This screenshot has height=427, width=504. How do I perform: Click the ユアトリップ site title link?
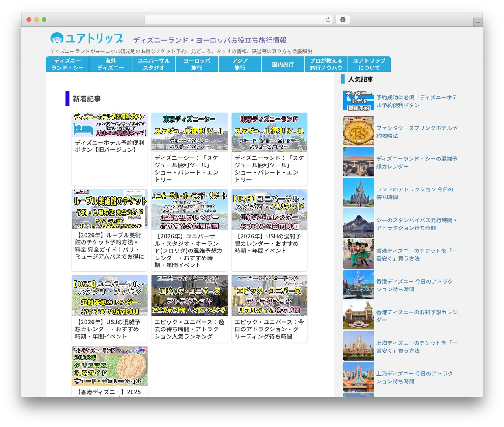pos(94,39)
